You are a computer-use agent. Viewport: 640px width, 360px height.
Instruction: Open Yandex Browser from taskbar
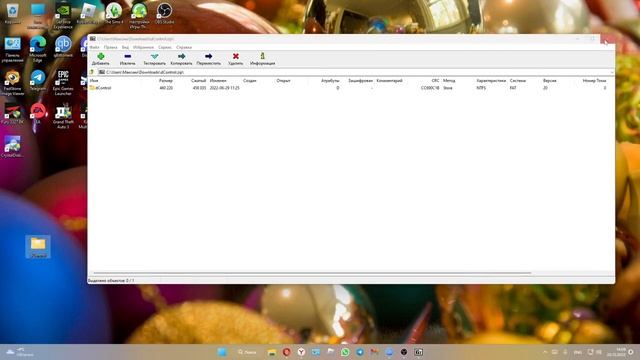301,352
